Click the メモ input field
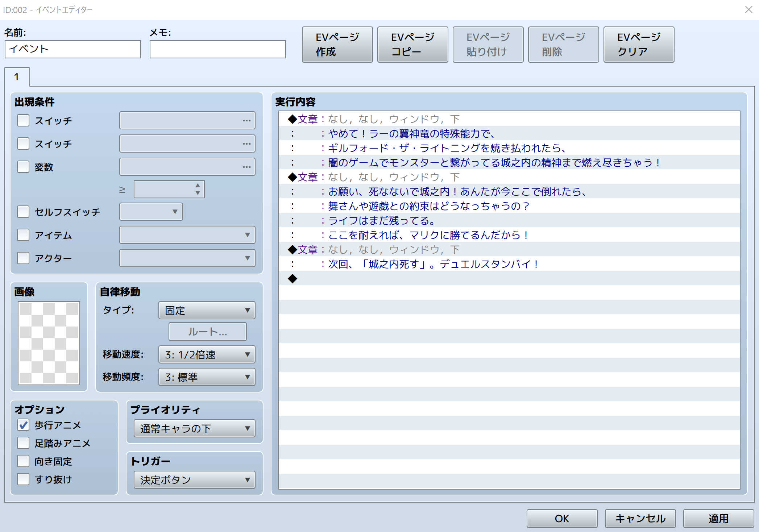 (x=217, y=49)
